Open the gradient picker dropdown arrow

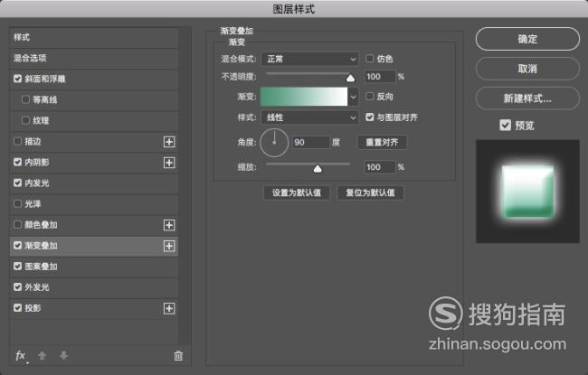[x=353, y=97]
